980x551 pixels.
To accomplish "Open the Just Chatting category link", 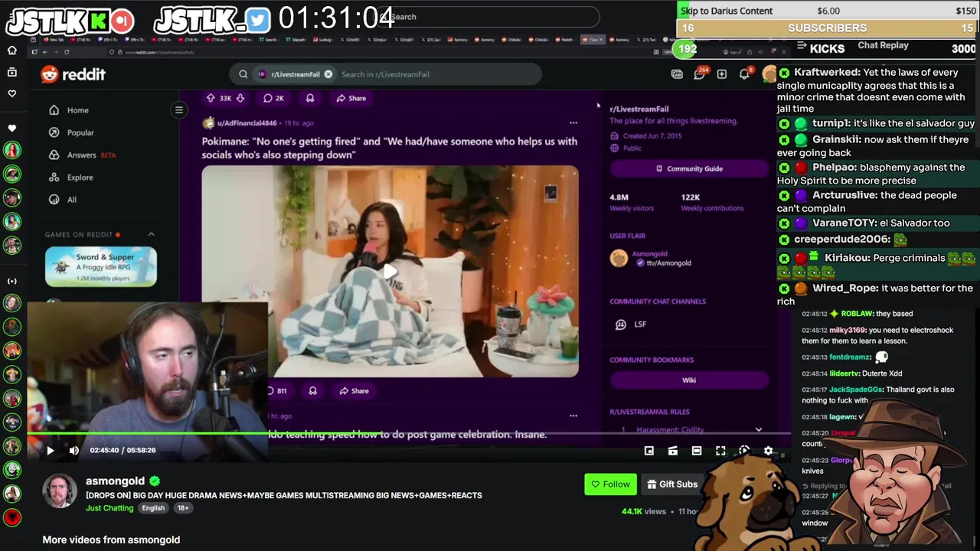I will point(109,508).
